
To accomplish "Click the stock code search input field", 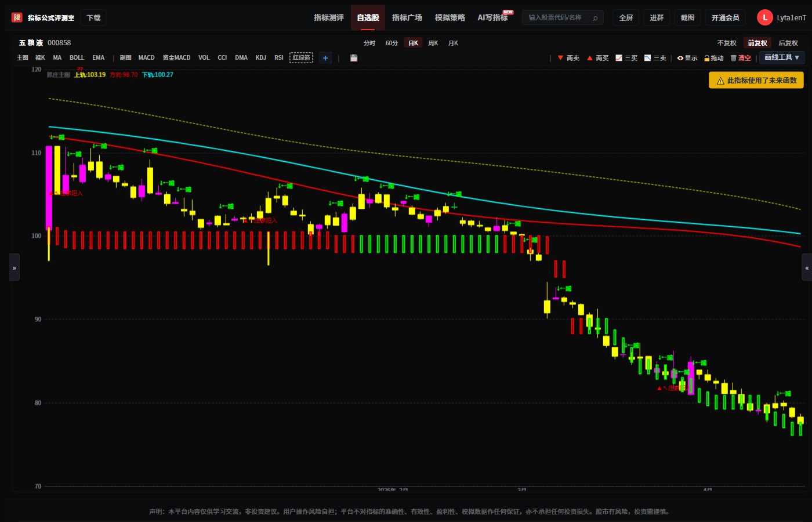I will [563, 17].
